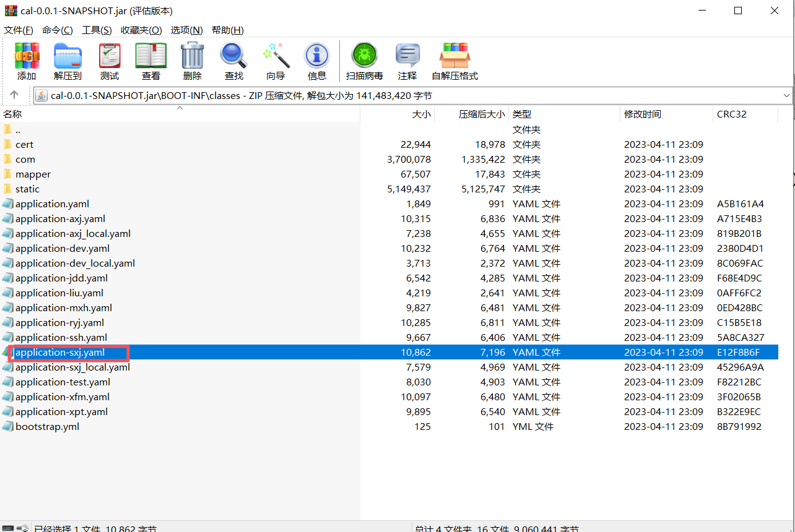Click CRC32 value A5B161A4
The width and height of the screenshot is (795, 532).
pyautogui.click(x=741, y=204)
